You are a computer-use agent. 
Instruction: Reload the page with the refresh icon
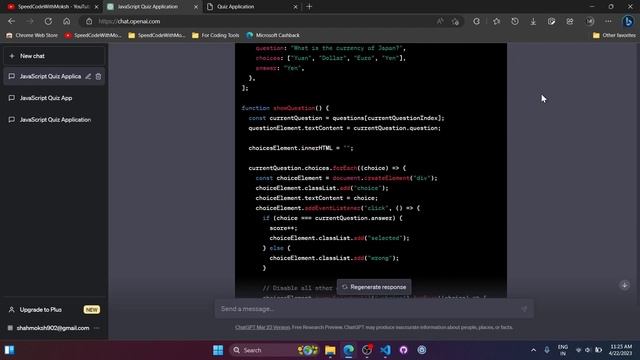(48, 21)
